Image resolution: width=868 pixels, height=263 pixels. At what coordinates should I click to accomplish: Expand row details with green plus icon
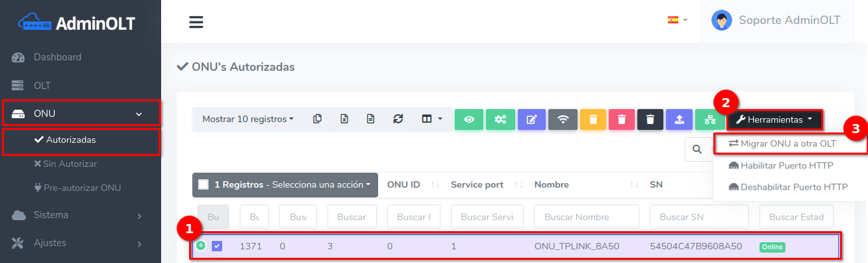[201, 245]
